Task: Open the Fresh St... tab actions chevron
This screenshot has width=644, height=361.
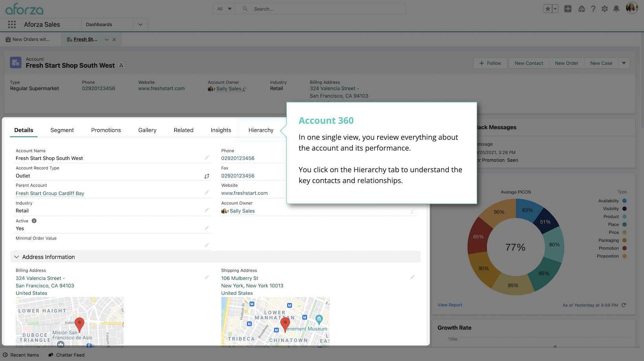Action: 106,40
